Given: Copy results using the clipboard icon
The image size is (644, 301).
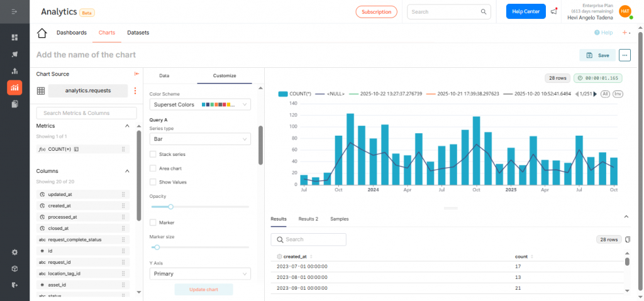Looking at the screenshot, I should coord(627,239).
